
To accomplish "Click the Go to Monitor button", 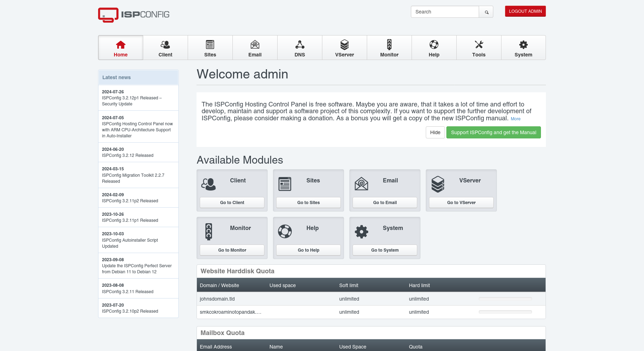I will pos(232,250).
